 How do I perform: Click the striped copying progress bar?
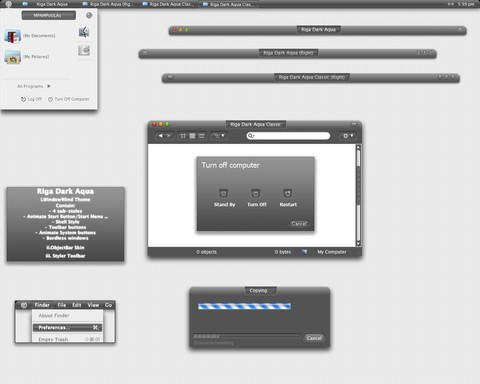tap(244, 306)
